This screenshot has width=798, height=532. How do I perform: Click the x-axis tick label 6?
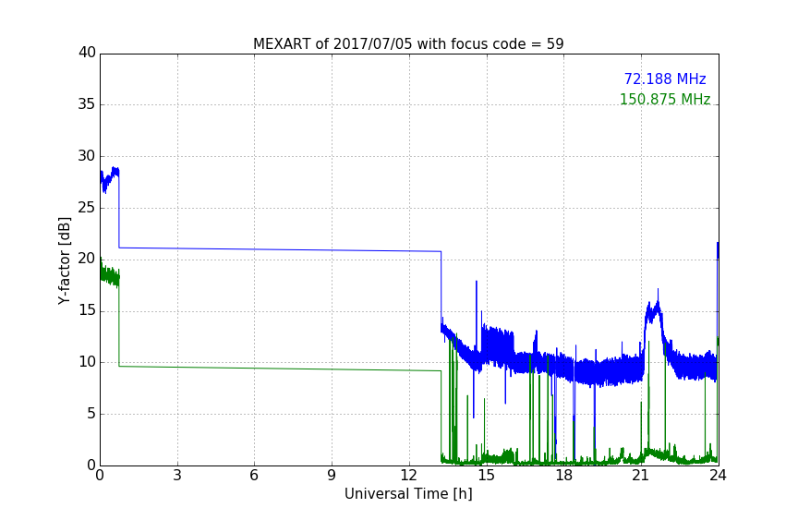click(x=254, y=476)
